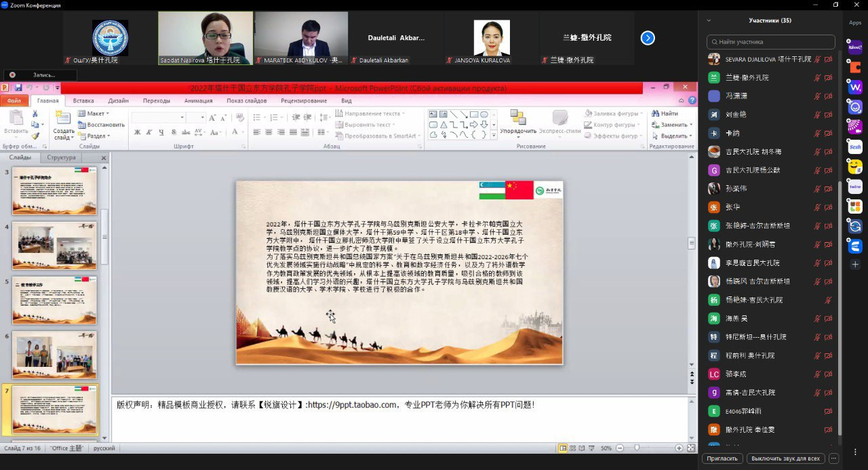868x470 pixels.
Task: Switch to the Структура pane tab
Action: tap(62, 157)
